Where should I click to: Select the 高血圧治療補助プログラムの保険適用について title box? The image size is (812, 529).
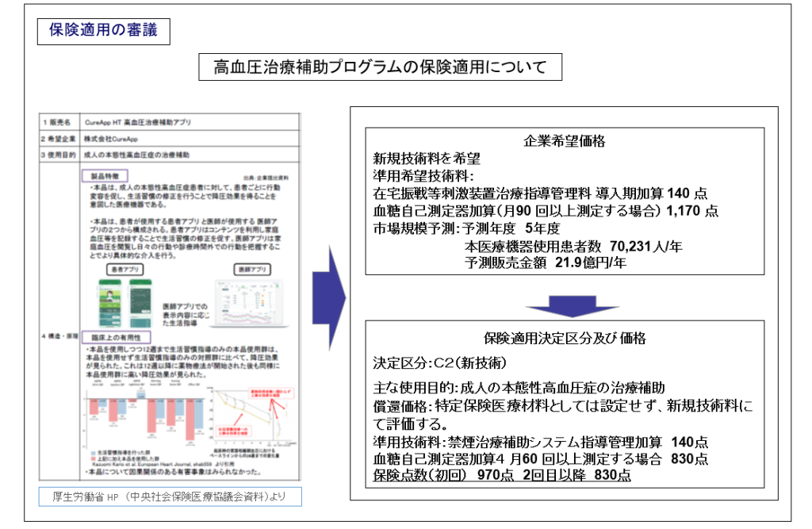click(x=380, y=67)
